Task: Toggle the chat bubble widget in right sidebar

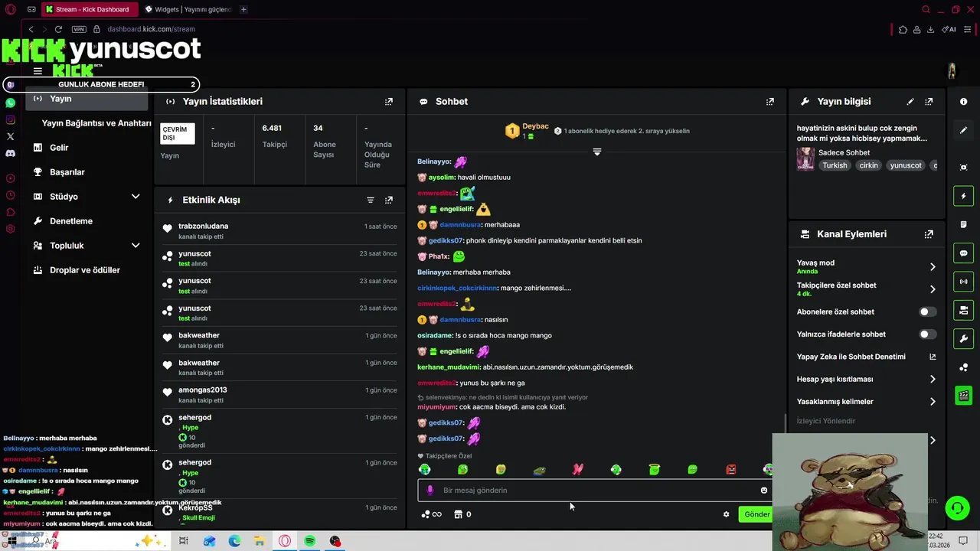Action: 964,253
